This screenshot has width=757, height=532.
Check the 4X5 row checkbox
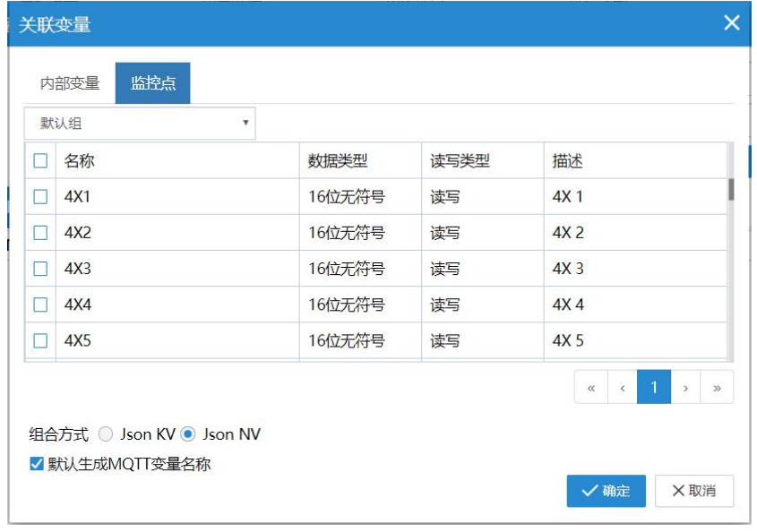pos(40,341)
